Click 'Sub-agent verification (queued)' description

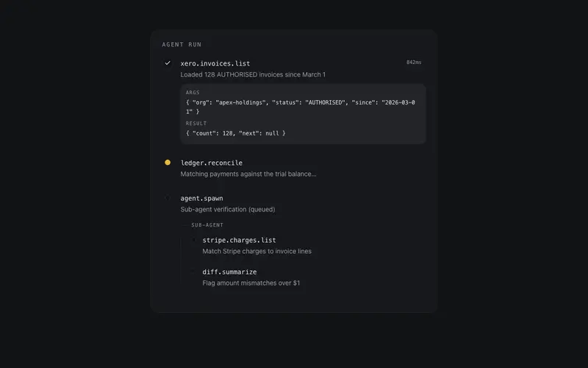pyautogui.click(x=228, y=210)
